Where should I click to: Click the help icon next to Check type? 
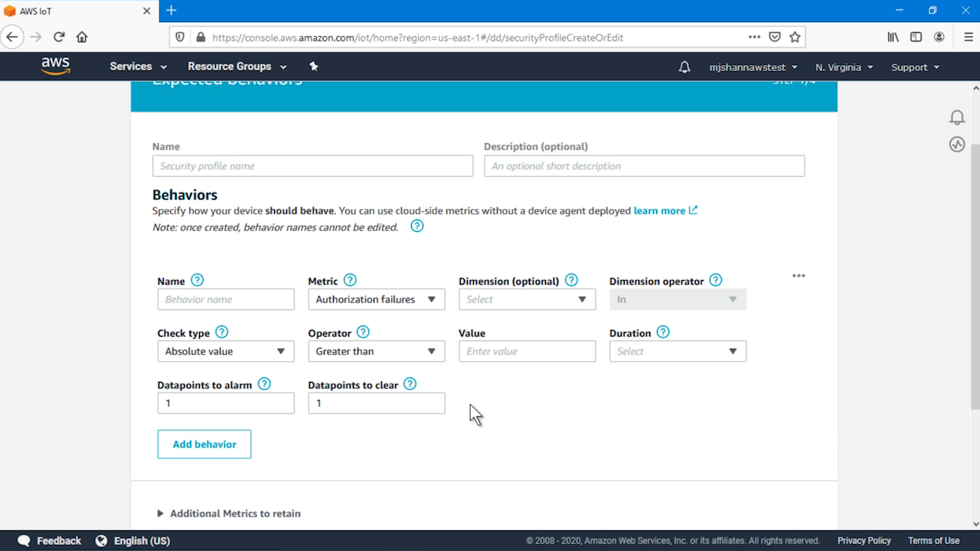click(x=221, y=332)
